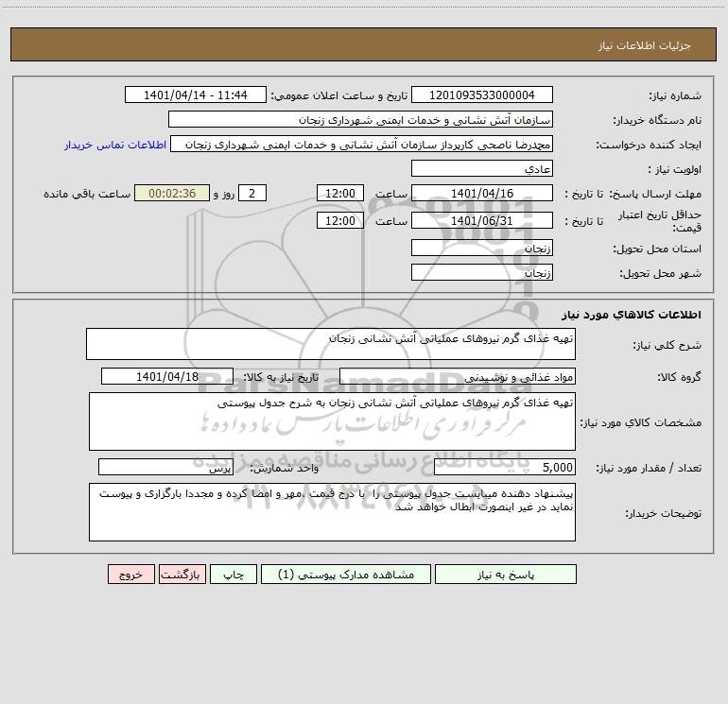This screenshot has width=728, height=704.
Task: Click the چاپ print button
Action: point(234,574)
